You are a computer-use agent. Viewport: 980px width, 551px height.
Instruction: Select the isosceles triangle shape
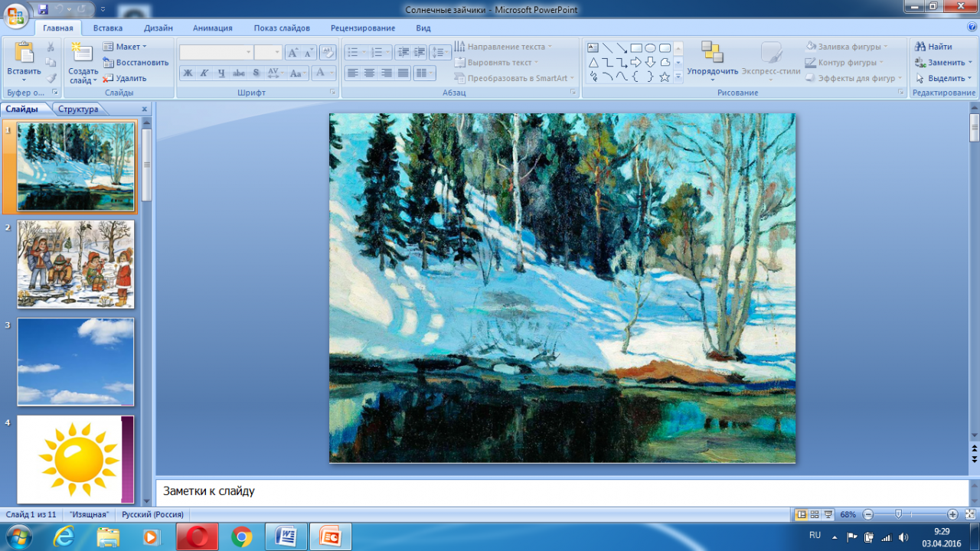(x=593, y=62)
